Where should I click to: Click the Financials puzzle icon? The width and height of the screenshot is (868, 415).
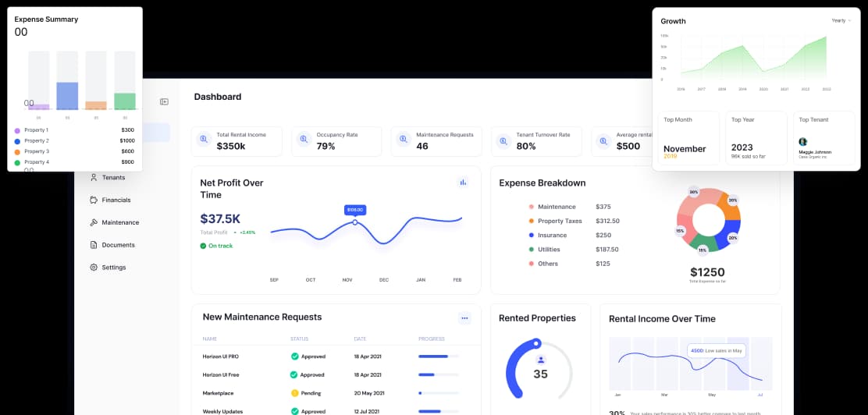(94, 200)
